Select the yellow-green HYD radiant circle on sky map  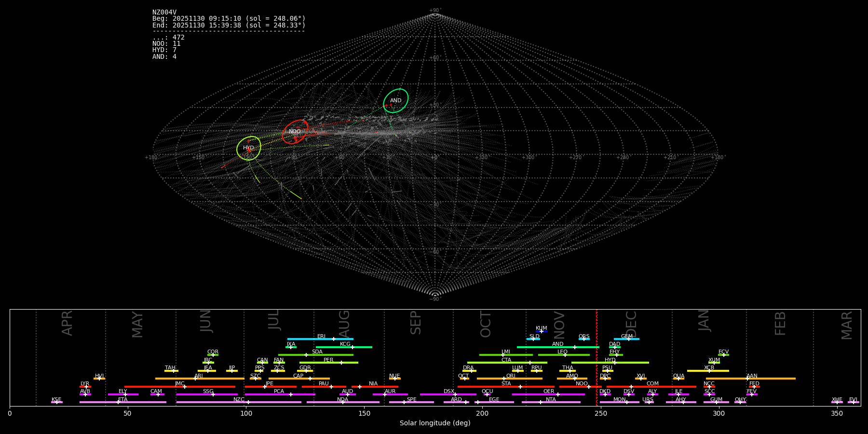(x=248, y=148)
